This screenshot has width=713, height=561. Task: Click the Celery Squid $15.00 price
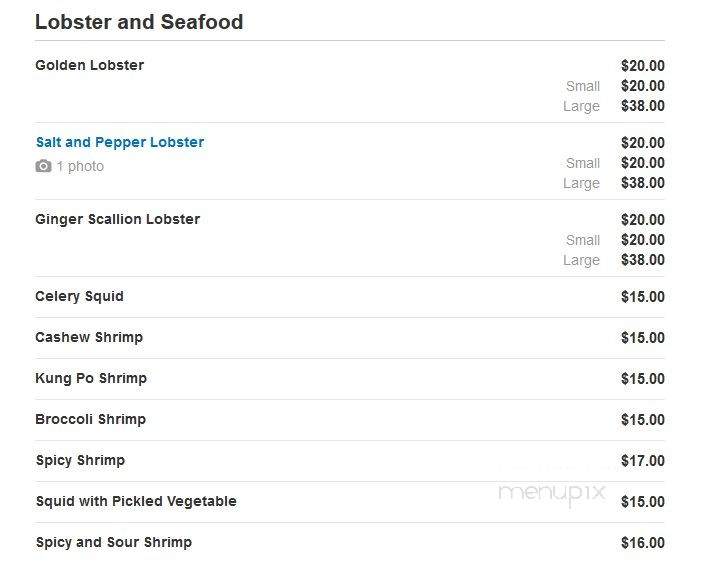(x=643, y=297)
